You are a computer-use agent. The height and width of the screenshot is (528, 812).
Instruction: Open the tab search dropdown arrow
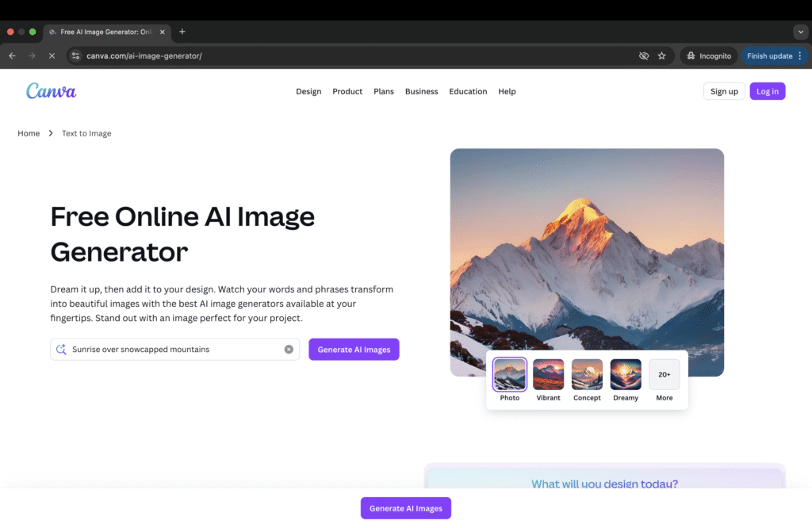[x=800, y=32]
